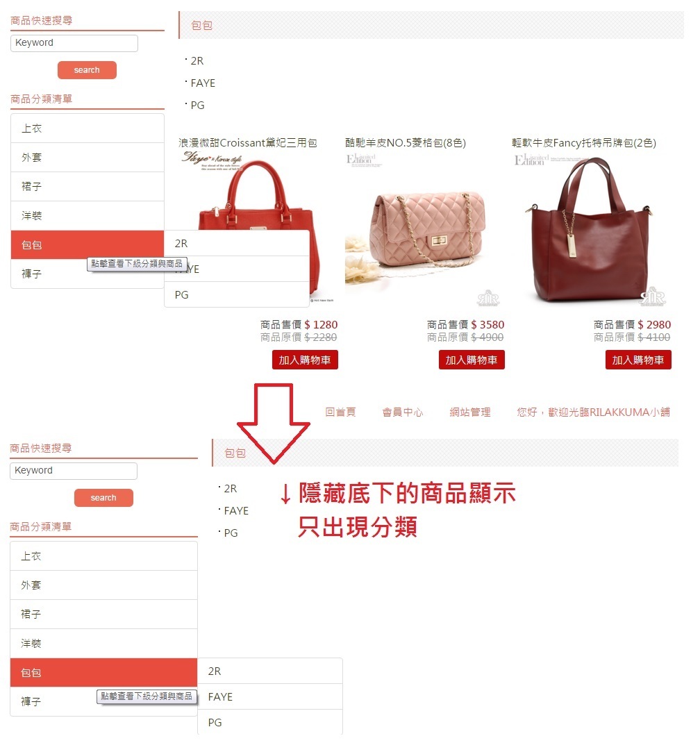Open the highlighted 包包 category in the upper list
700x752 pixels.
[87, 244]
